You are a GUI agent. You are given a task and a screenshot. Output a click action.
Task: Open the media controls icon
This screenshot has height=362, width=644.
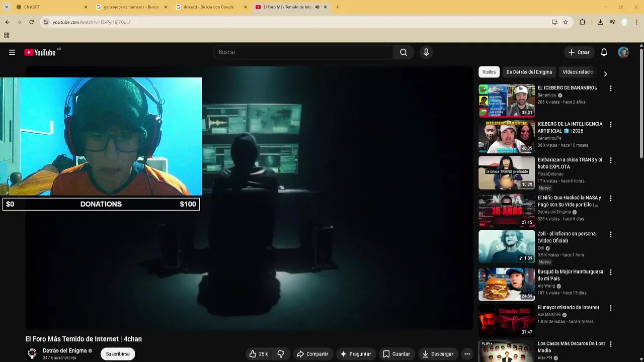pyautogui.click(x=612, y=22)
